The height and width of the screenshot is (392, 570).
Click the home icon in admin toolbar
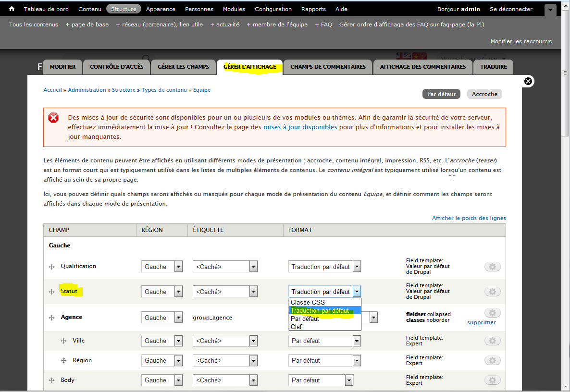(x=12, y=9)
